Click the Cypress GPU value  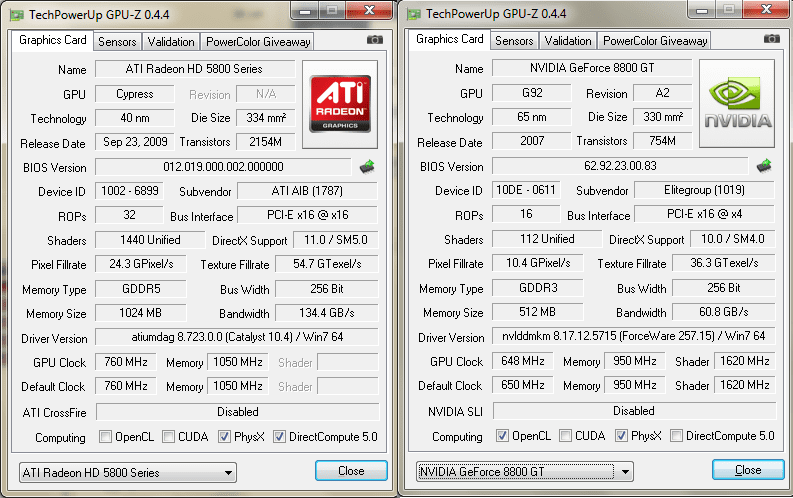[135, 94]
